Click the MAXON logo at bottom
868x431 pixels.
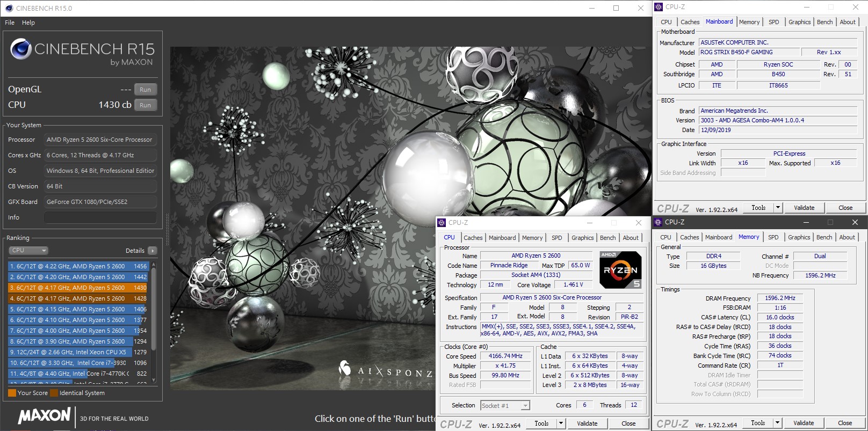45,415
